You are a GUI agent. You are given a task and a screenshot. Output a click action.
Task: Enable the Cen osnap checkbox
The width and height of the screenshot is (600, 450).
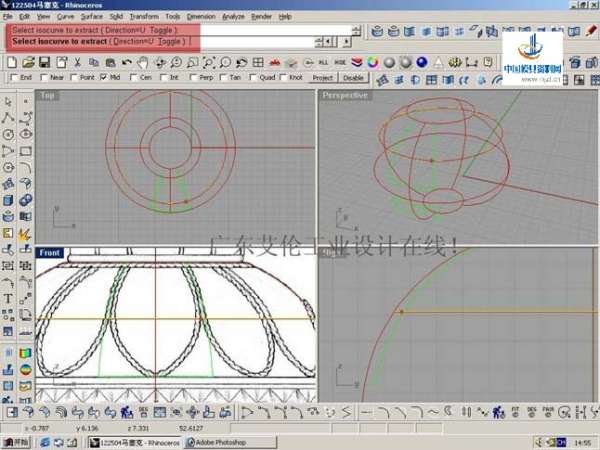[134, 77]
